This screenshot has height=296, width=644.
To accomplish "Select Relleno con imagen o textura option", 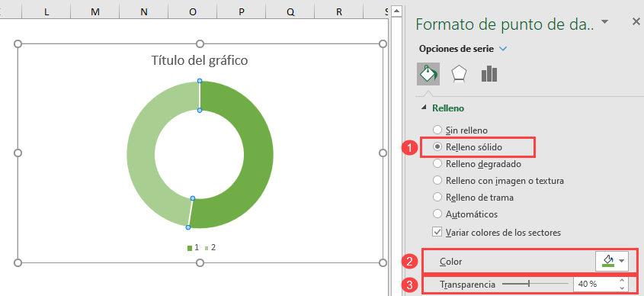I will coord(437,181).
